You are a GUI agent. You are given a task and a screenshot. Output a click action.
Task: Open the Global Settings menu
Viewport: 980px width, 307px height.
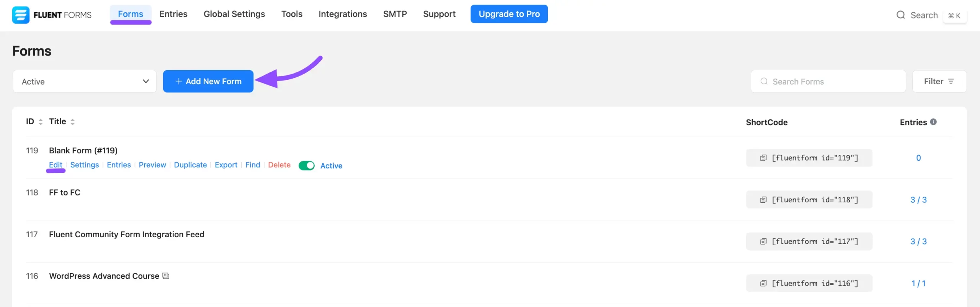234,14
